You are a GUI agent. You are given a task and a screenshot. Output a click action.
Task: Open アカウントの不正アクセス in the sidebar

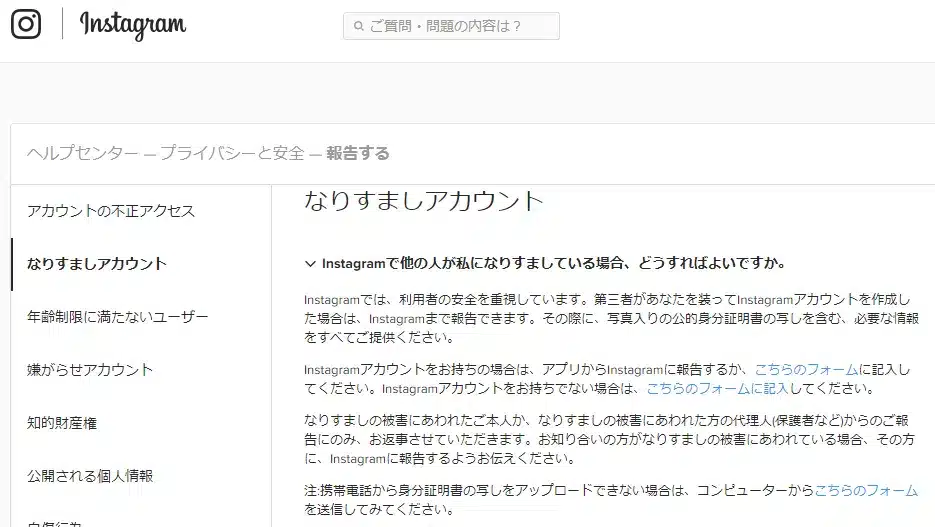111,211
